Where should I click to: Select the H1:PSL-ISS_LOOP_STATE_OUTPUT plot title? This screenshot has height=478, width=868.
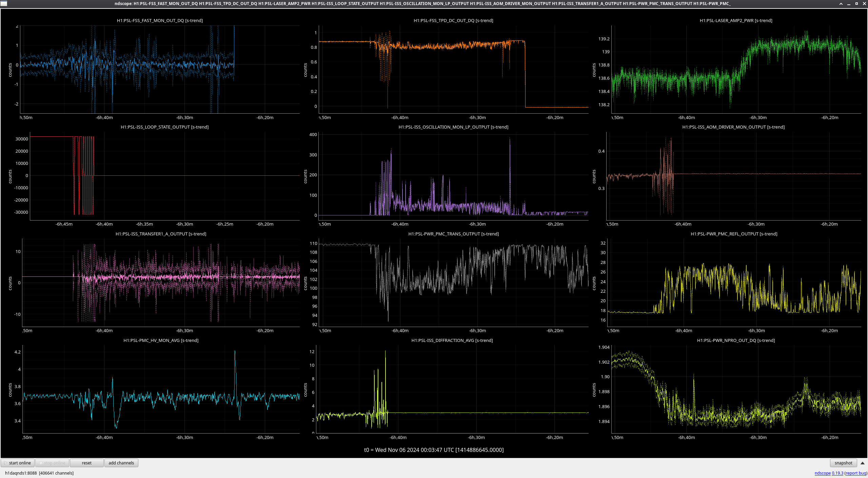(164, 127)
